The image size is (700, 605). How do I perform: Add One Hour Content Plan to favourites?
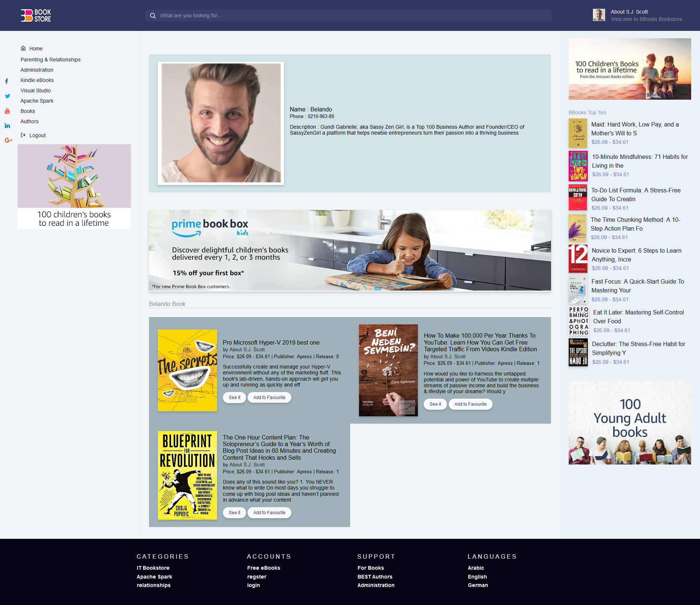point(269,513)
